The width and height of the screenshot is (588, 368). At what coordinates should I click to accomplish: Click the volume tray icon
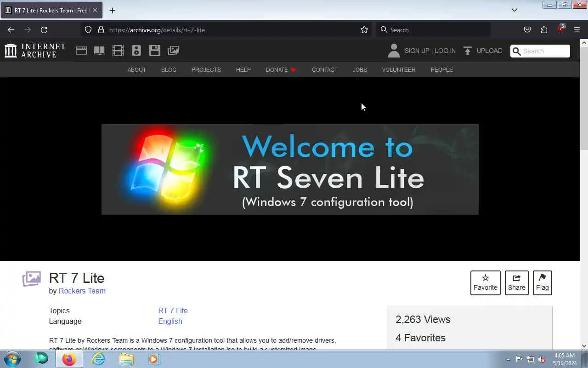[542, 360]
